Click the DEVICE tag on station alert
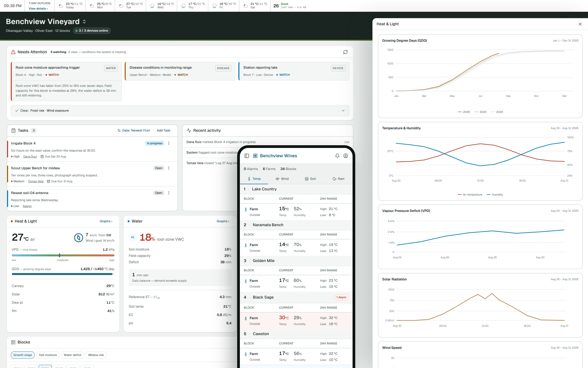The width and height of the screenshot is (588, 368). [x=338, y=68]
